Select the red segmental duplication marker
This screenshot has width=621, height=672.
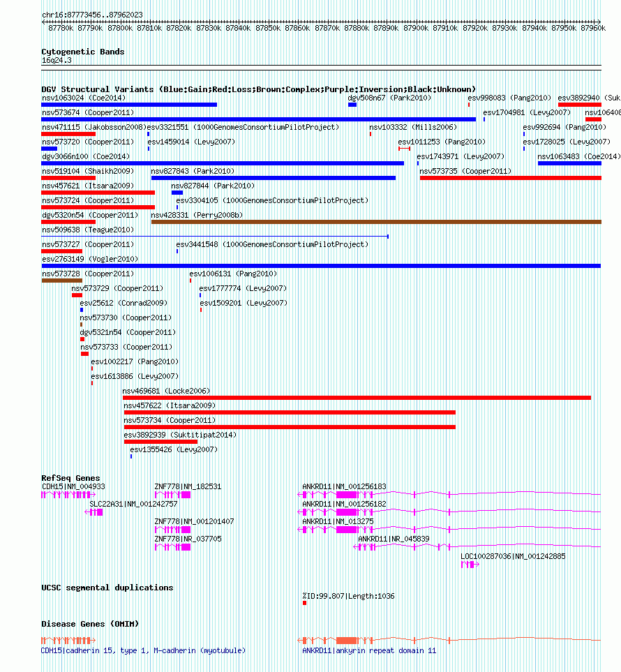tap(304, 603)
